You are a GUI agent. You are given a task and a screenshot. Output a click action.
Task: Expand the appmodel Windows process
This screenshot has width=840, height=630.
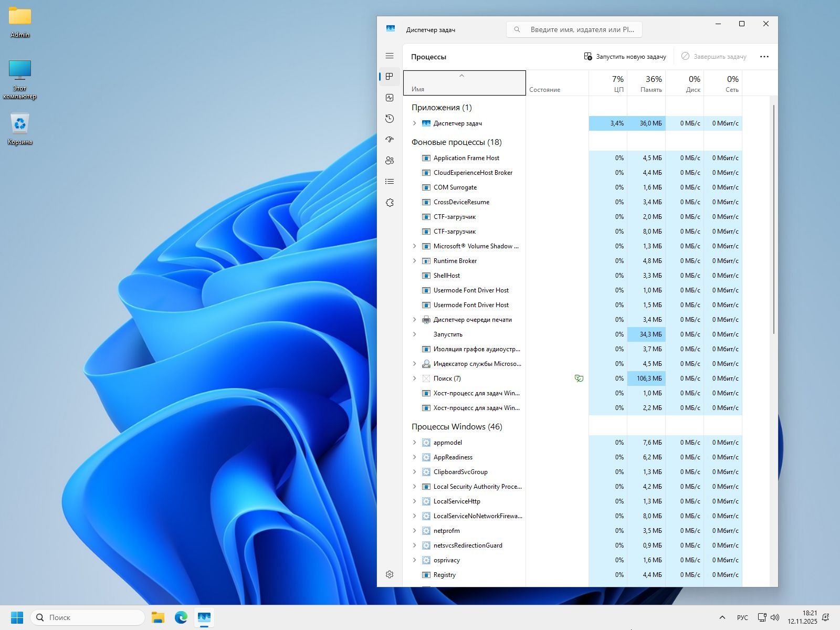[x=414, y=443]
